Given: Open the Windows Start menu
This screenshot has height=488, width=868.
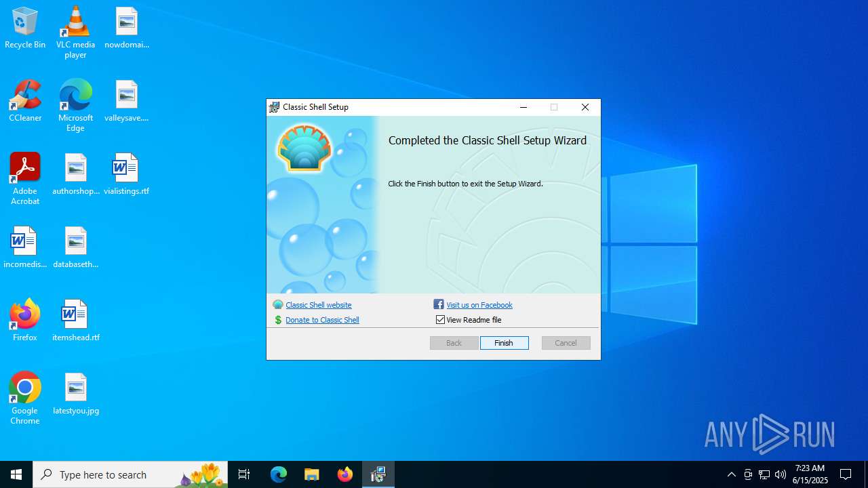Looking at the screenshot, I should (16, 474).
